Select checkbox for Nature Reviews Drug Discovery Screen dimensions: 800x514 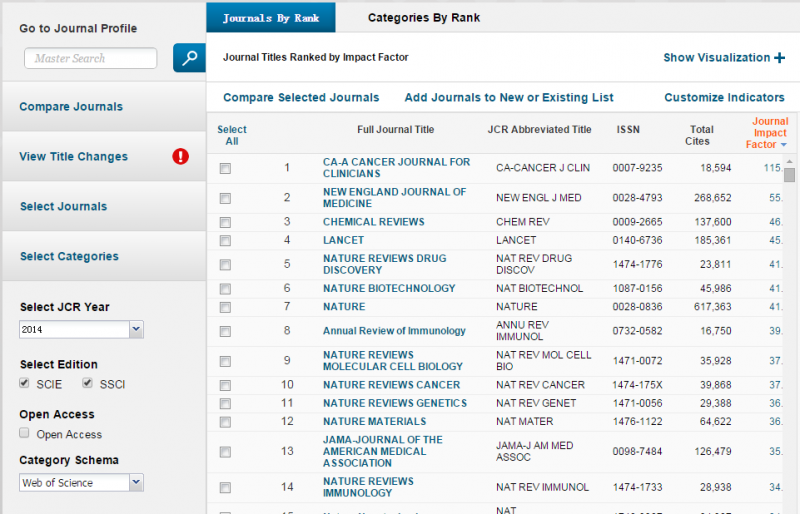coord(225,264)
